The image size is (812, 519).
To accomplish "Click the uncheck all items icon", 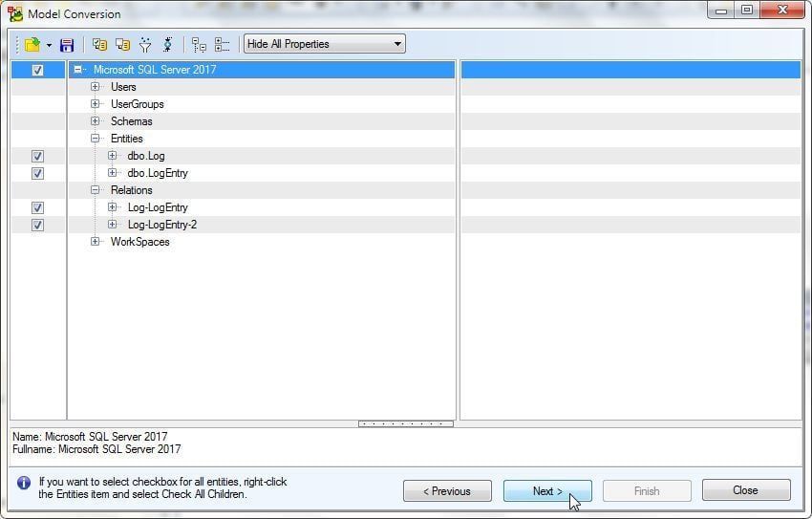I will tap(122, 45).
